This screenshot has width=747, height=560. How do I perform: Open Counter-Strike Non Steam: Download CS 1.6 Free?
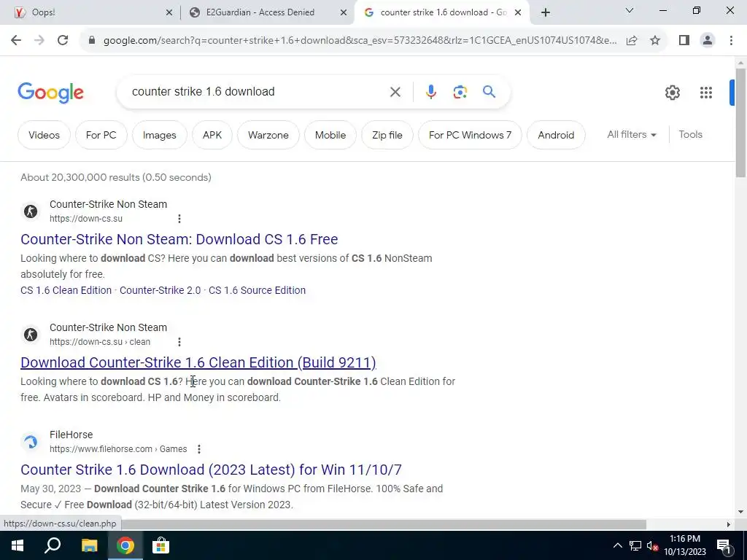click(x=179, y=239)
